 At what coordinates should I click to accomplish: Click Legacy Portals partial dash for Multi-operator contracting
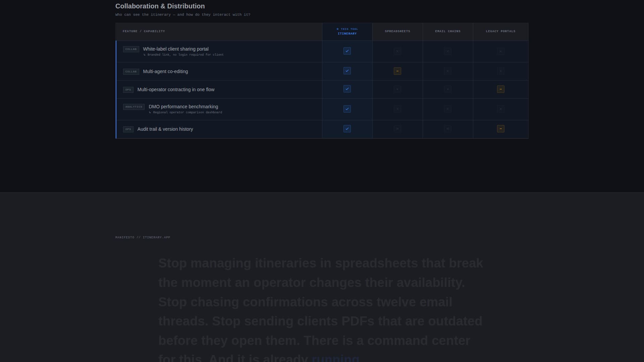coord(501,89)
